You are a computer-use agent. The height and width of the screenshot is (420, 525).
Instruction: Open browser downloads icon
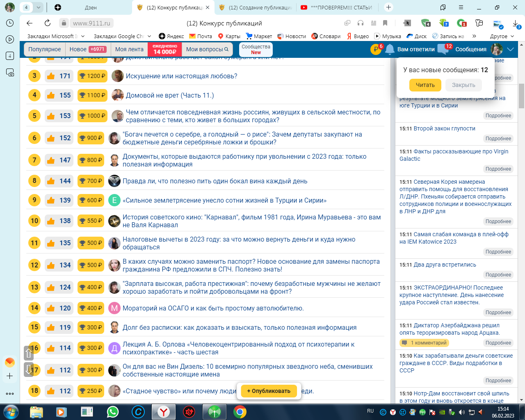point(516,23)
